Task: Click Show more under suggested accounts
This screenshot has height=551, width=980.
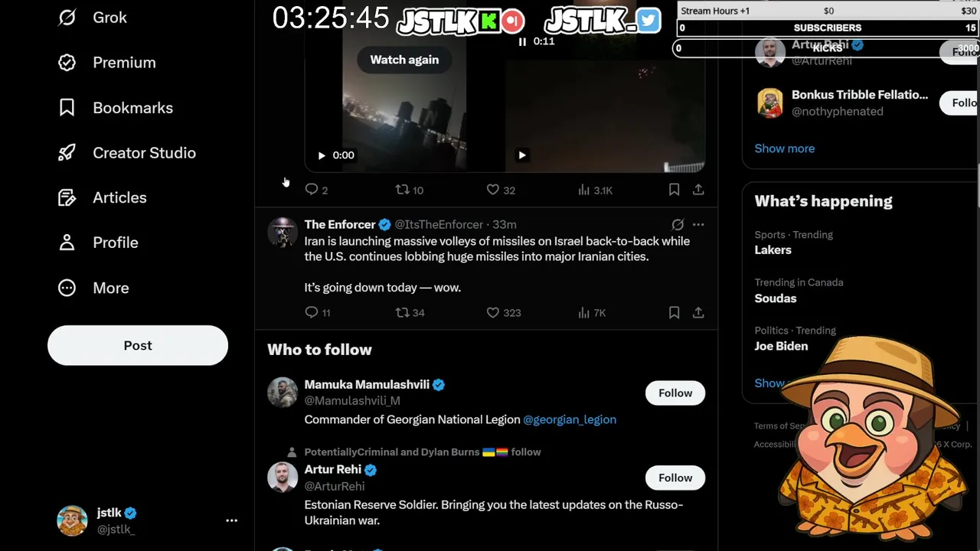Action: pyautogui.click(x=785, y=148)
